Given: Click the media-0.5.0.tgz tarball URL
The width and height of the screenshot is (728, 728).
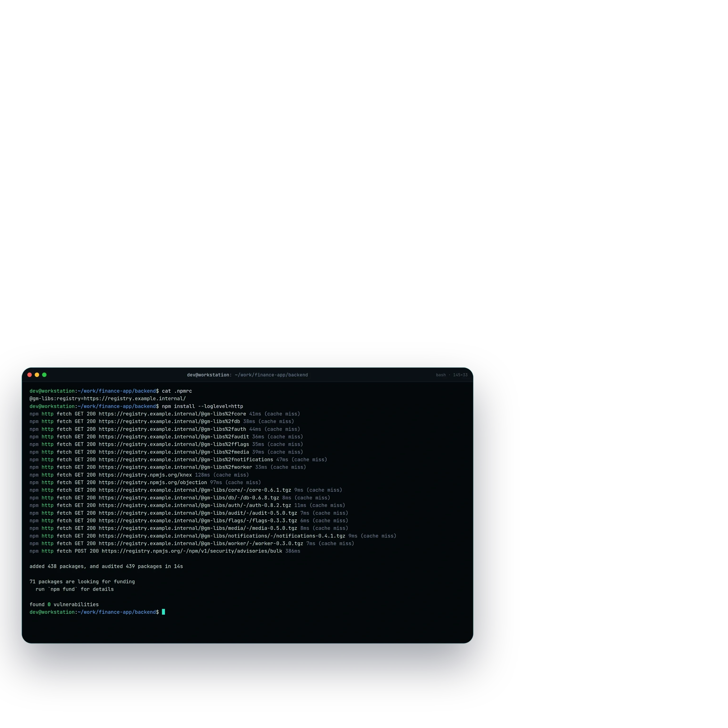Looking at the screenshot, I should pos(198,528).
